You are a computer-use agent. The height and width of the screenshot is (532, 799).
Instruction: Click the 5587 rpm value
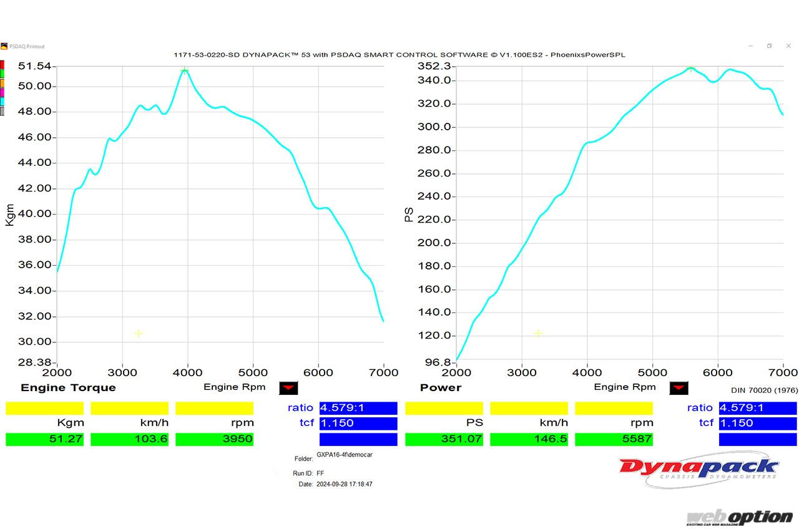click(x=614, y=439)
